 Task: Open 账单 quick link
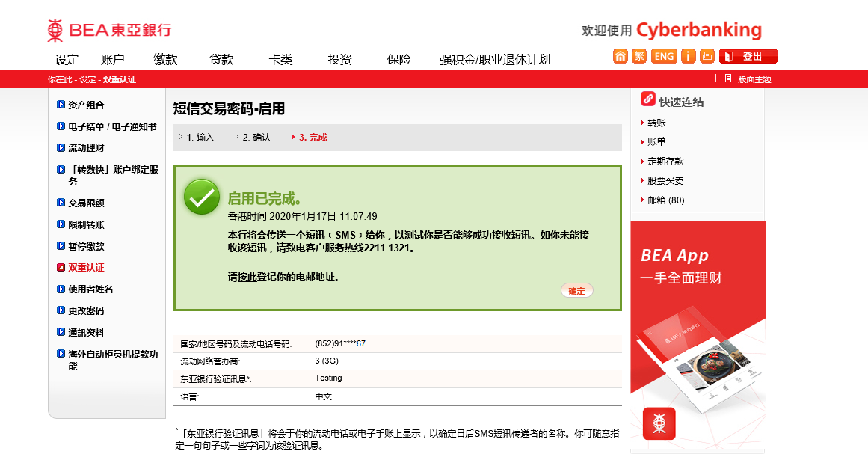656,142
